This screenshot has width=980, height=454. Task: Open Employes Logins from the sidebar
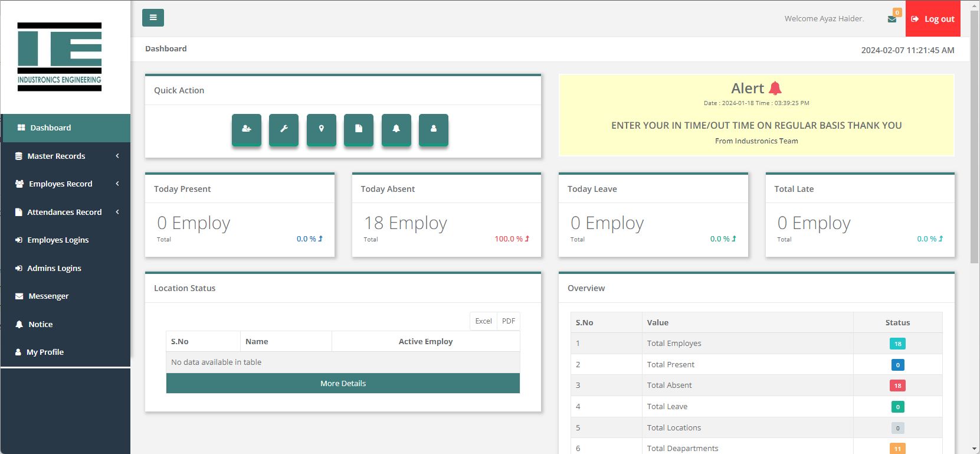click(x=58, y=240)
